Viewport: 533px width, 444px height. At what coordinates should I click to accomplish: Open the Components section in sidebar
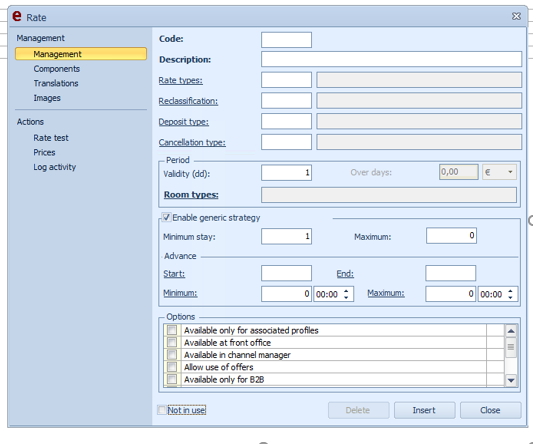click(x=56, y=69)
